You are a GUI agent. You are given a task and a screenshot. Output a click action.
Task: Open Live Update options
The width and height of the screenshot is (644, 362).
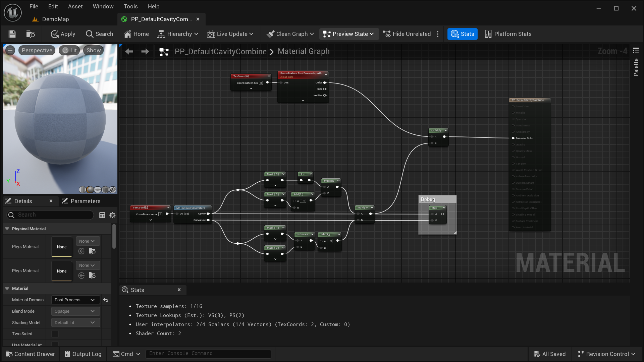tap(230, 34)
